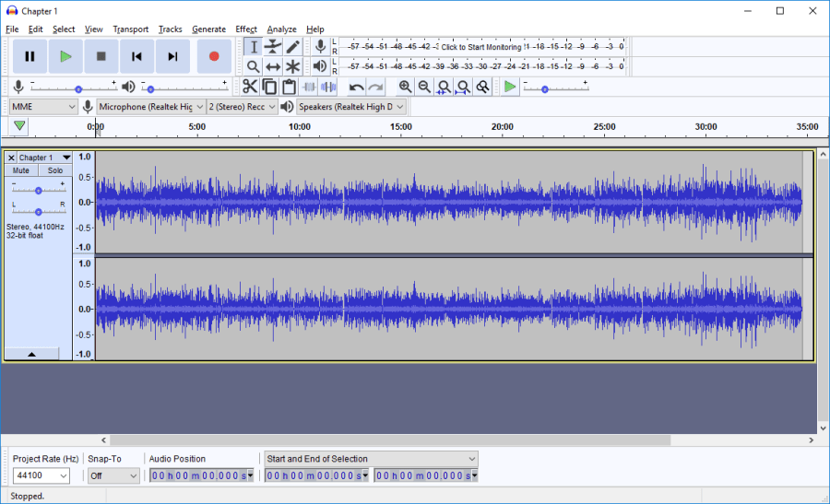Select the Time Shift tool
The width and height of the screenshot is (830, 504).
point(273,66)
